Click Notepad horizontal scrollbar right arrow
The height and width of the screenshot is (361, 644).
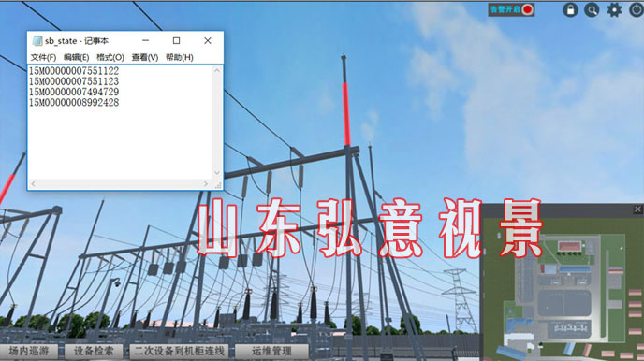pyautogui.click(x=206, y=184)
